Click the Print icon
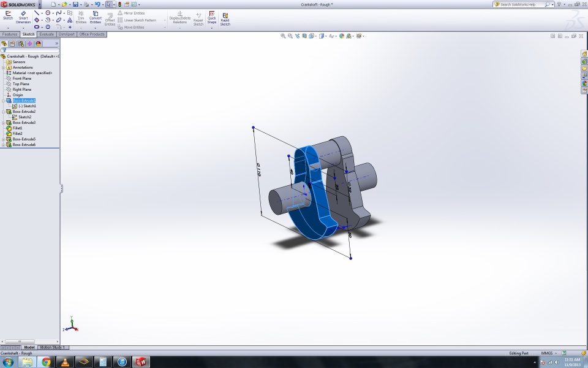588x368 pixels. coord(86,4)
